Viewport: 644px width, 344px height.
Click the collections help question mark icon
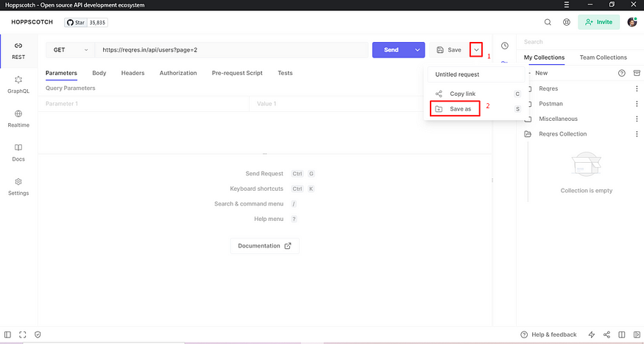coord(622,73)
